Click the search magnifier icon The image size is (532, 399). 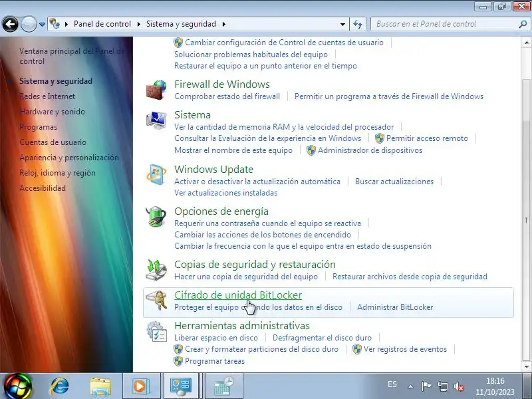[523, 24]
